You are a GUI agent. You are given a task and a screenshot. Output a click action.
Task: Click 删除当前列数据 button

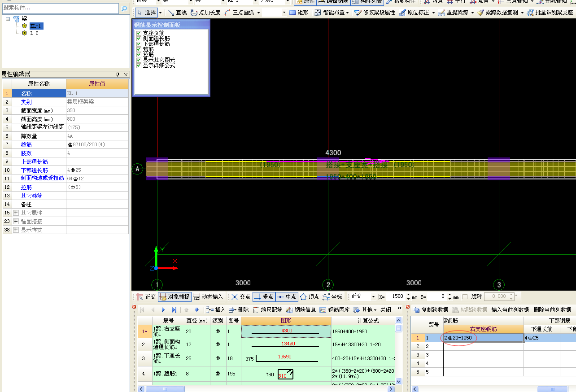tap(552, 310)
